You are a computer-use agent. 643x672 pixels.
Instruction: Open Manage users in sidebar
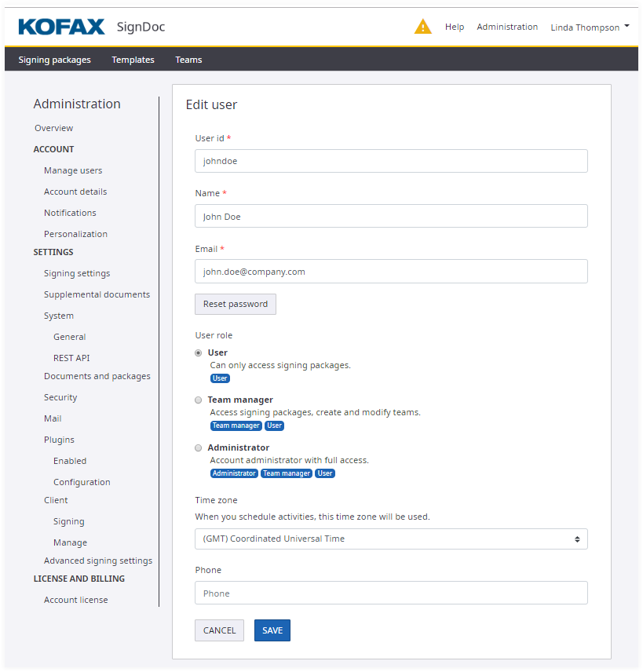(73, 170)
